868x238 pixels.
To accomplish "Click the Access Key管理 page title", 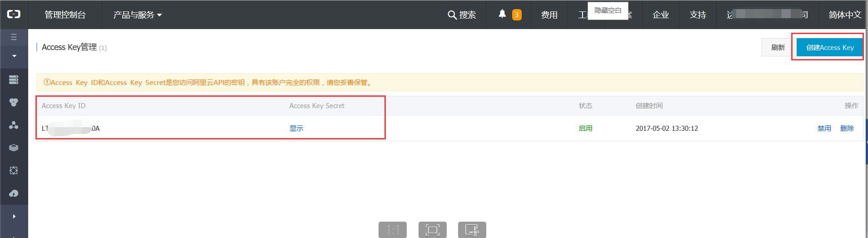I will (x=69, y=47).
